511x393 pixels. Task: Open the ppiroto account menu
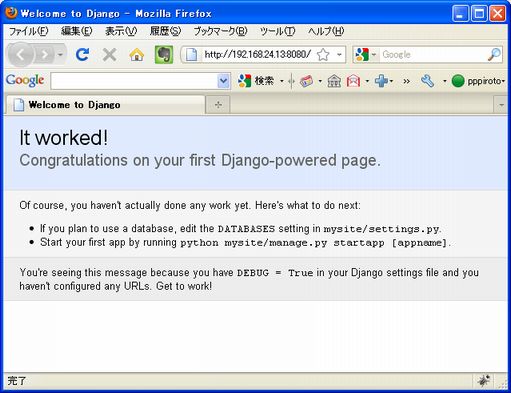point(486,81)
